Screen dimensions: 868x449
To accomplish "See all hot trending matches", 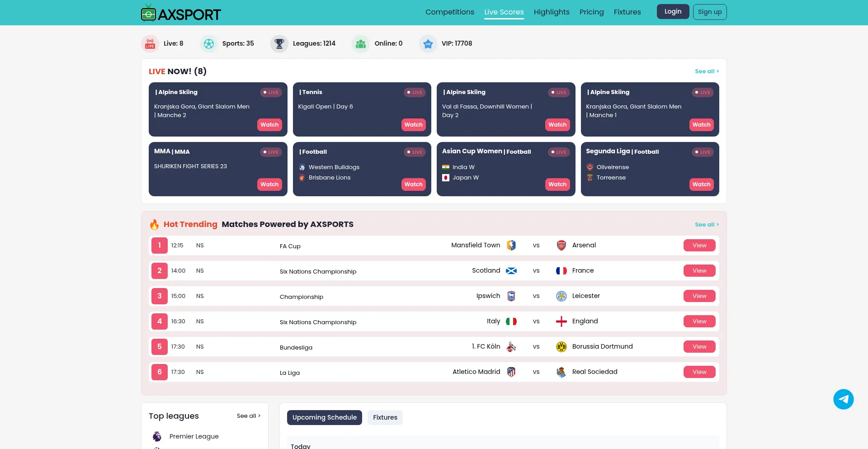I will (707, 225).
